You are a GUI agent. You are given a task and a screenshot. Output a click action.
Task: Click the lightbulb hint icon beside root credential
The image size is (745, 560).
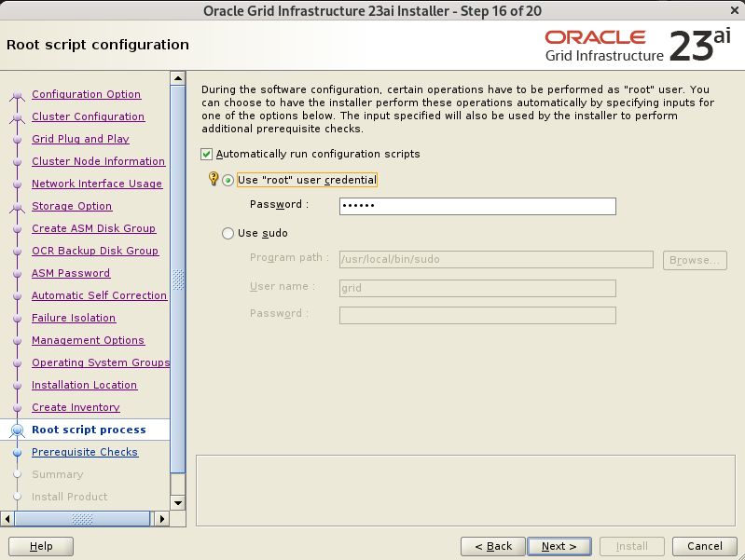[x=214, y=179]
